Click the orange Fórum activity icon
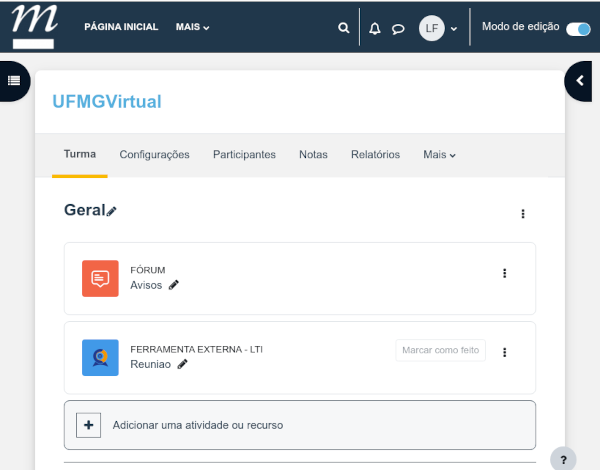 click(100, 278)
